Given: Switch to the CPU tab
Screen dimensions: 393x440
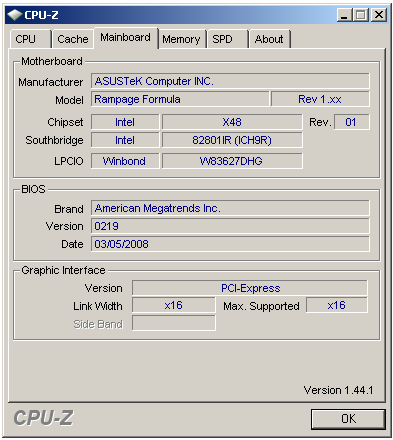Looking at the screenshot, I should [31, 39].
